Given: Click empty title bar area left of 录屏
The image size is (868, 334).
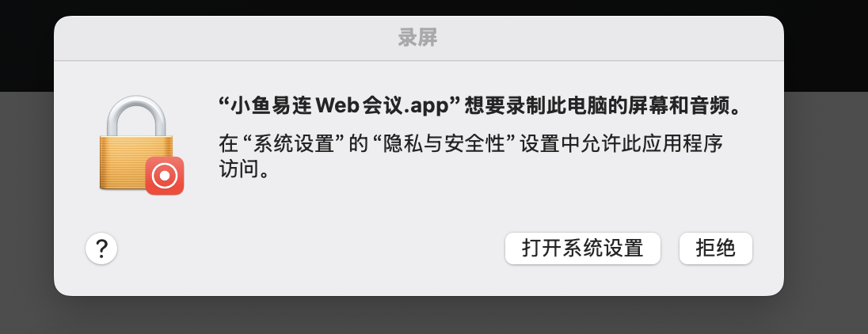Looking at the screenshot, I should 222,38.
